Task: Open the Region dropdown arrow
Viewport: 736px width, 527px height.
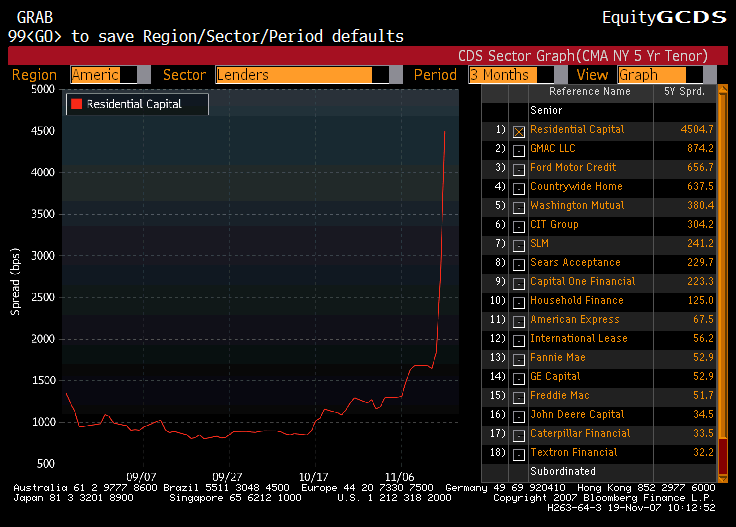Action: tap(144, 75)
